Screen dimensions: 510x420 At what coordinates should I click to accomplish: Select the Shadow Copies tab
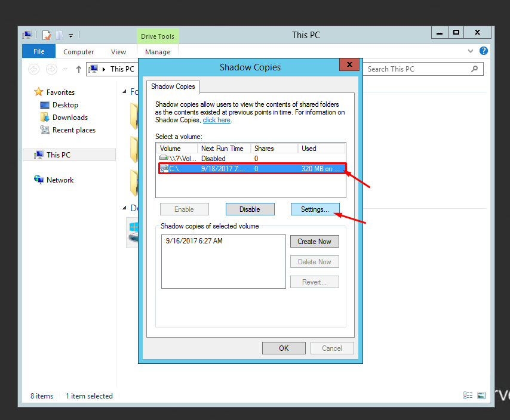(173, 87)
